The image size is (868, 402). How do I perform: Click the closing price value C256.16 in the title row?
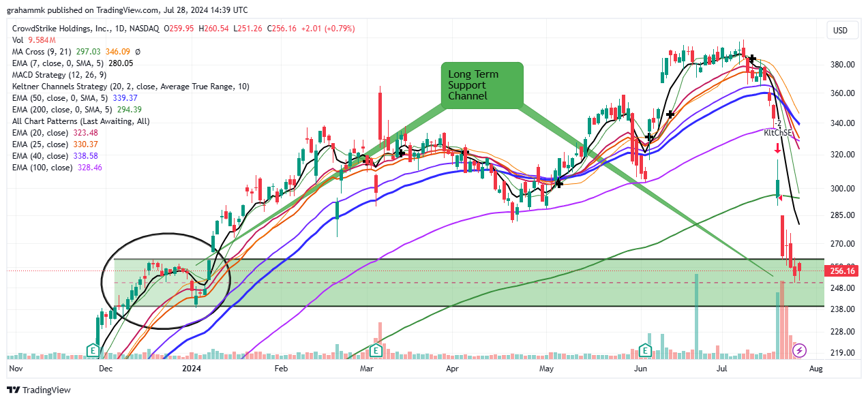point(283,29)
